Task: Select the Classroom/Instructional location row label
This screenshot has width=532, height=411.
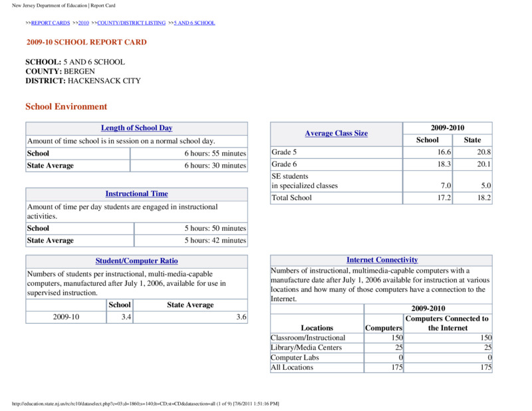Action: point(308,338)
